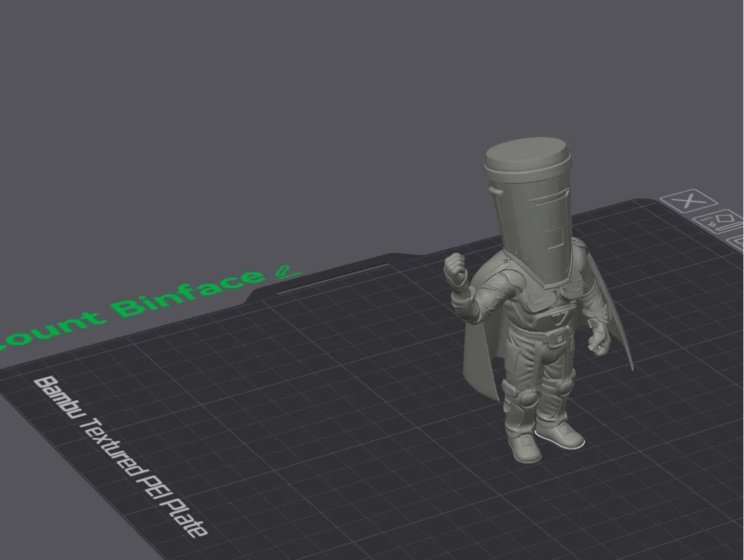Click the plate's X remove-all-objects icon

click(x=688, y=200)
